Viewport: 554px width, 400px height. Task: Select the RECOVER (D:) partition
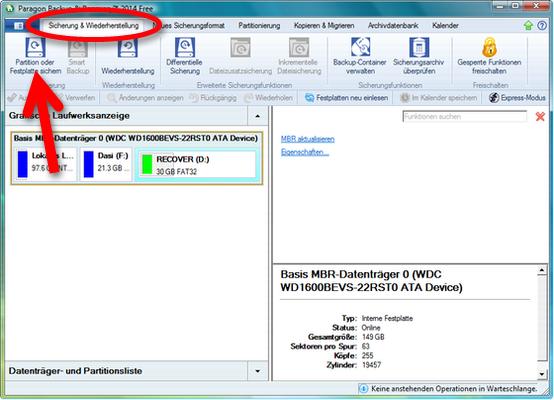point(197,165)
